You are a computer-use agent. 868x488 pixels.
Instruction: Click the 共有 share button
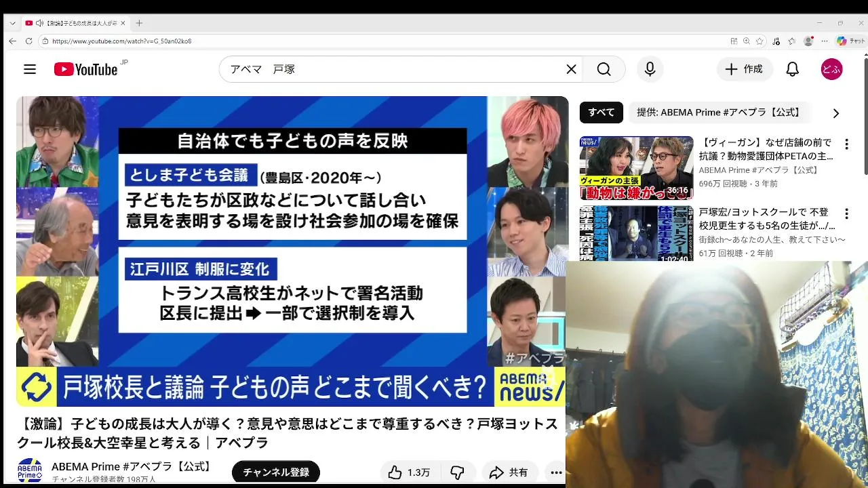pyautogui.click(x=509, y=472)
